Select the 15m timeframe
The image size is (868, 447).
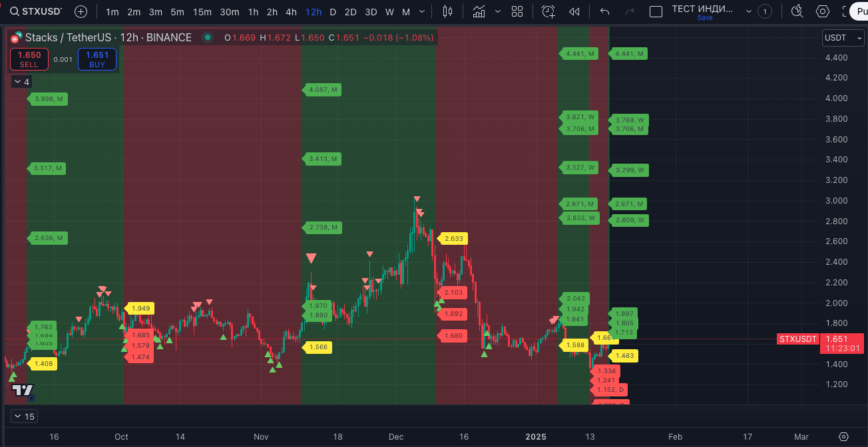[x=202, y=11]
